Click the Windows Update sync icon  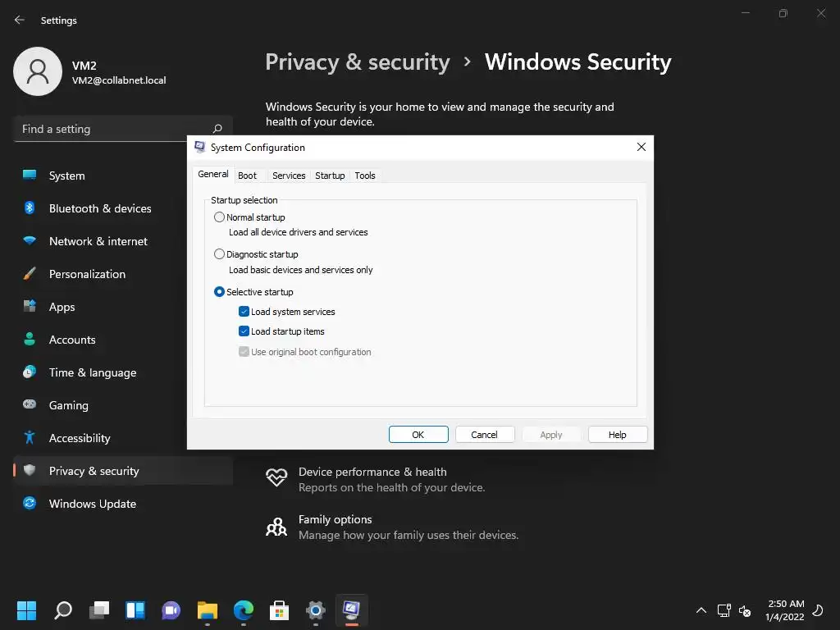coord(30,503)
